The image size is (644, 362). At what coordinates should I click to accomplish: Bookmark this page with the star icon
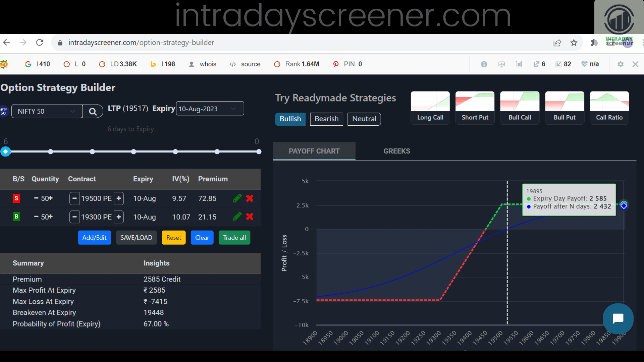(x=574, y=43)
